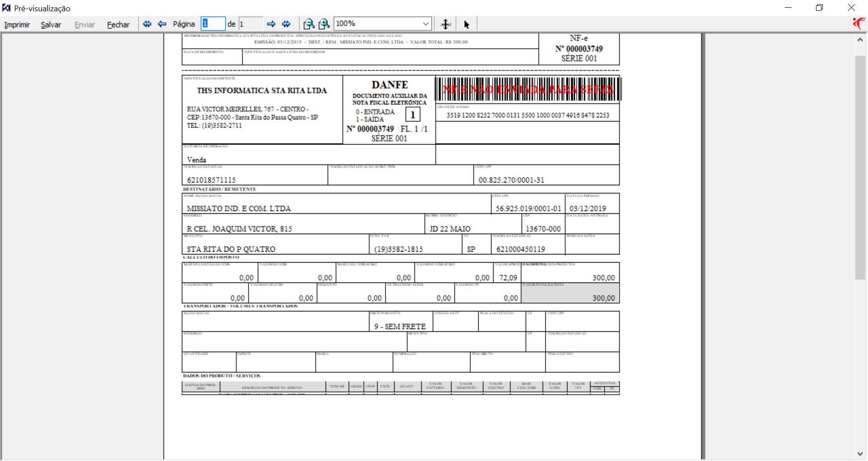The image size is (868, 461).
Task: Click the phone (19)3582-1815
Action: (398, 249)
